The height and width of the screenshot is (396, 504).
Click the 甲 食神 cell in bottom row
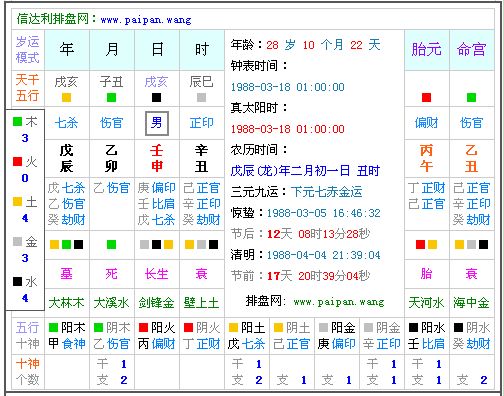(x=67, y=344)
